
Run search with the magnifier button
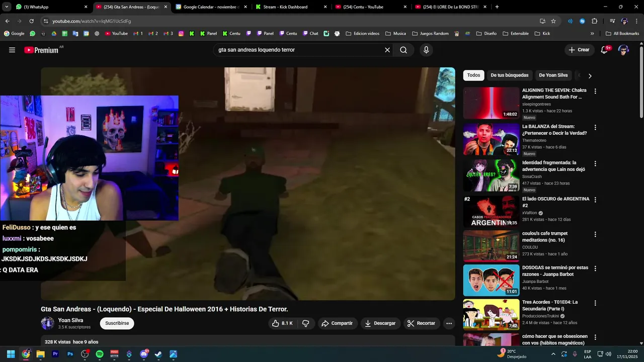(x=404, y=50)
